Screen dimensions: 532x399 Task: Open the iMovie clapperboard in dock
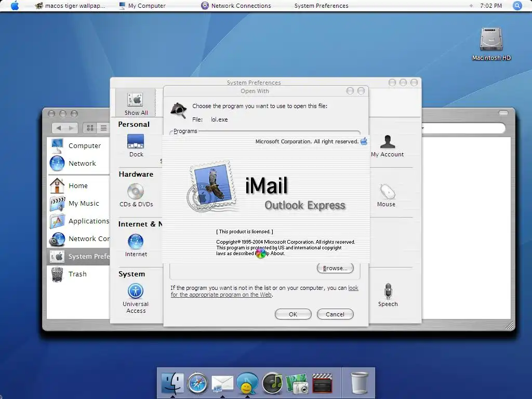coord(322,383)
